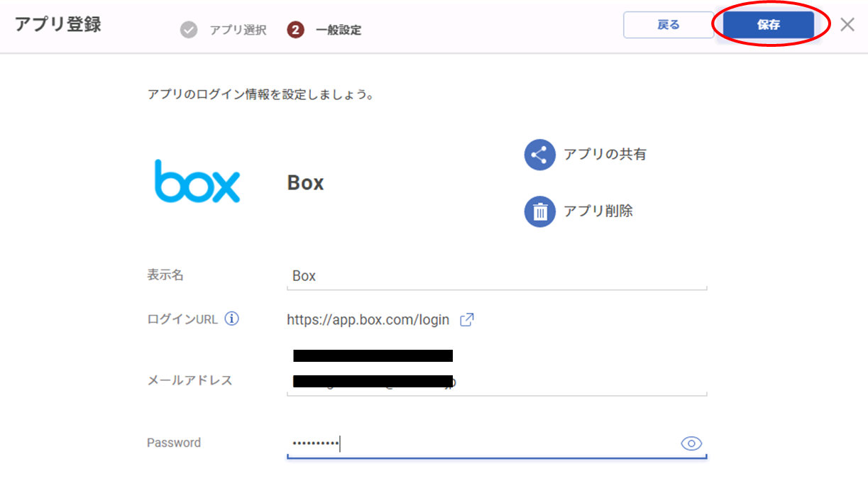Viewport: 868px width, 481px height.
Task: Click the ログインURL label
Action: (182, 319)
